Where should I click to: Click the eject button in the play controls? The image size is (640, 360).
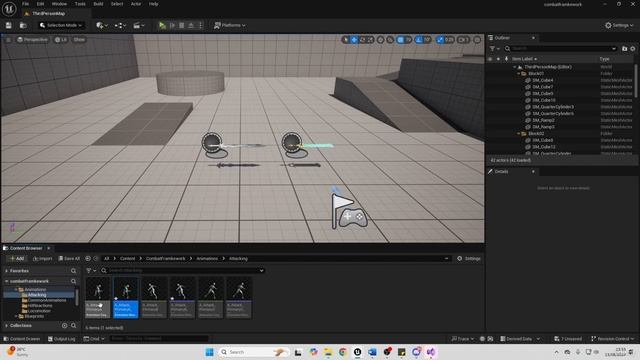[x=191, y=25]
